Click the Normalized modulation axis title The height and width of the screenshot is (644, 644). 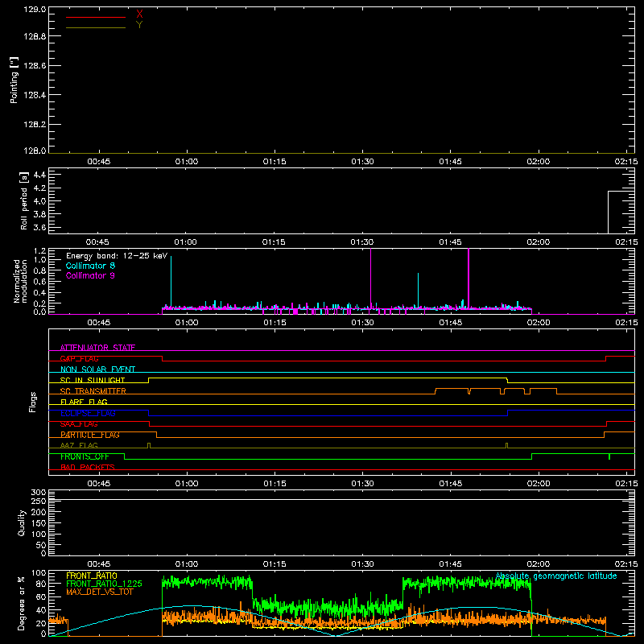click(20, 281)
